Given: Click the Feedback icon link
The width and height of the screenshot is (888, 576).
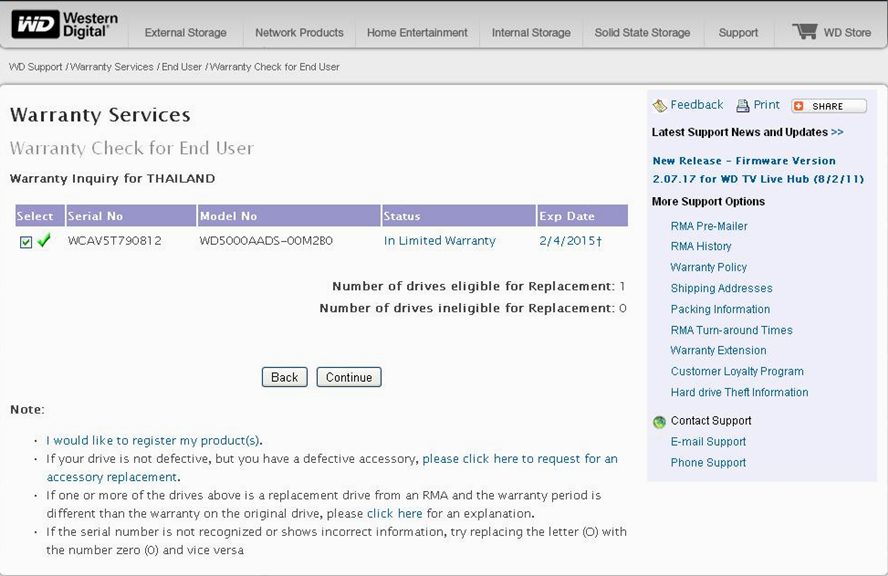Looking at the screenshot, I should 659,105.
